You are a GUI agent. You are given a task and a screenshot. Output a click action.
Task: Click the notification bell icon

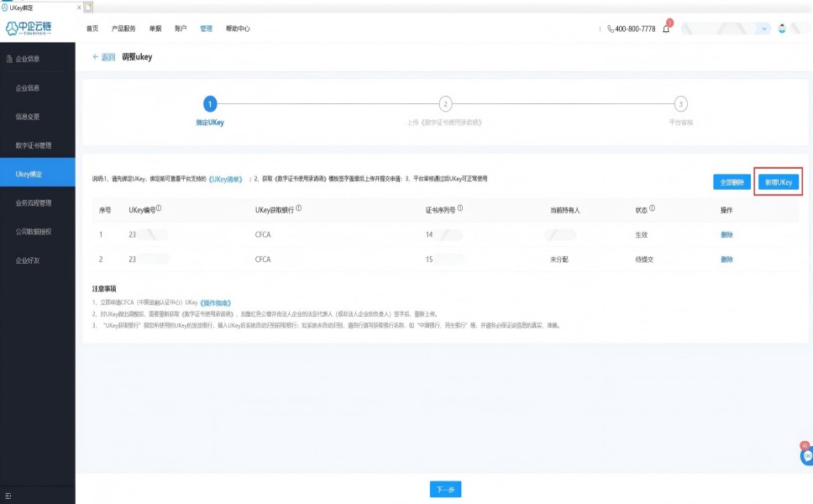(x=666, y=29)
